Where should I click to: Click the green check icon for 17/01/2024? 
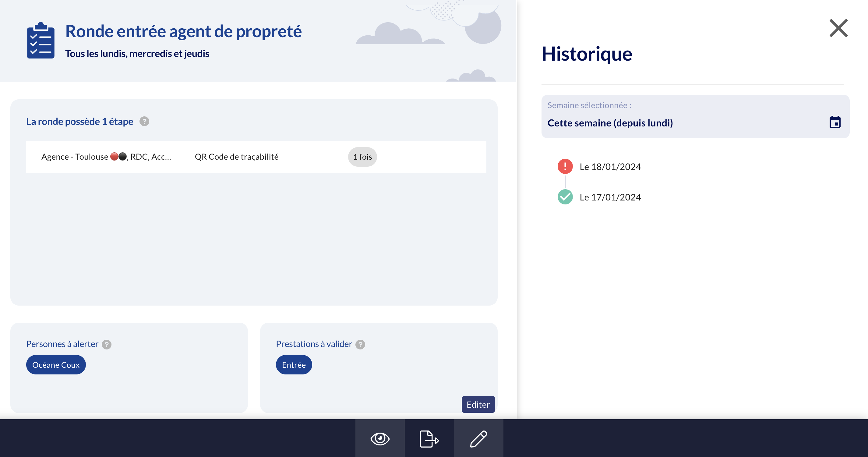pyautogui.click(x=565, y=197)
